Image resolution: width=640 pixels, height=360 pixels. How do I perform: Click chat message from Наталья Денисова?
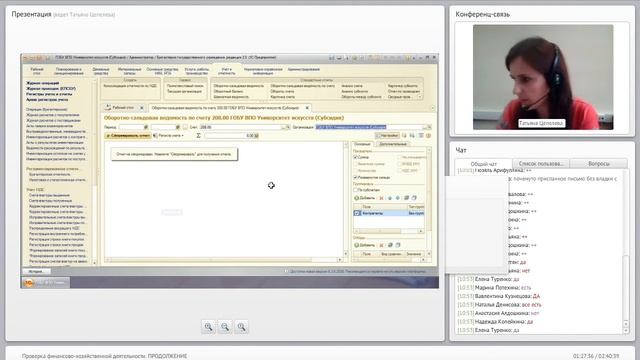[x=499, y=304]
